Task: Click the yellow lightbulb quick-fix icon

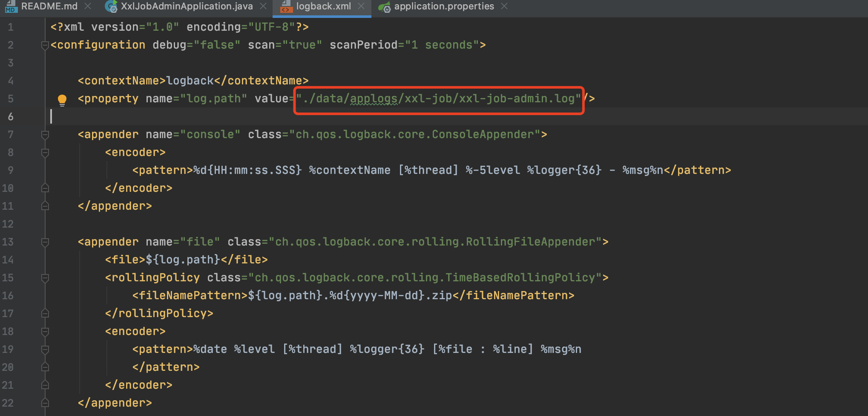Action: tap(62, 100)
